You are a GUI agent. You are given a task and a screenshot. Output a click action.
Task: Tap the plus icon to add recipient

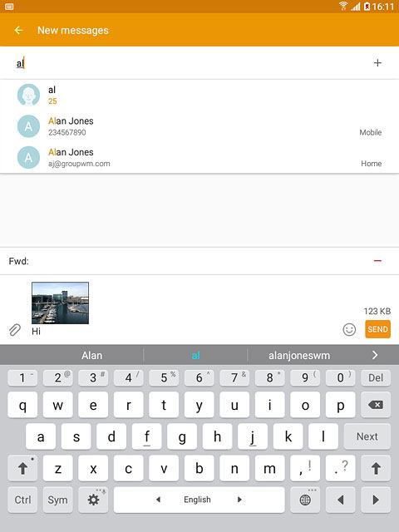(x=377, y=63)
